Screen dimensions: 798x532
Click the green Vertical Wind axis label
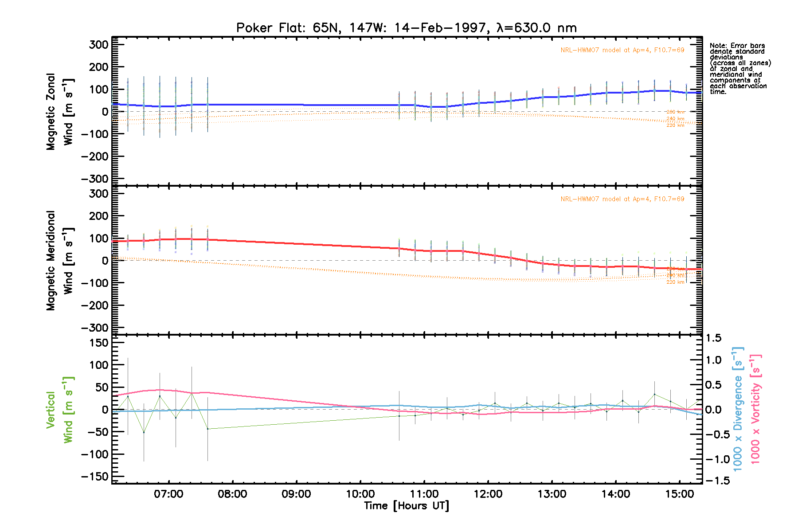click(x=59, y=410)
